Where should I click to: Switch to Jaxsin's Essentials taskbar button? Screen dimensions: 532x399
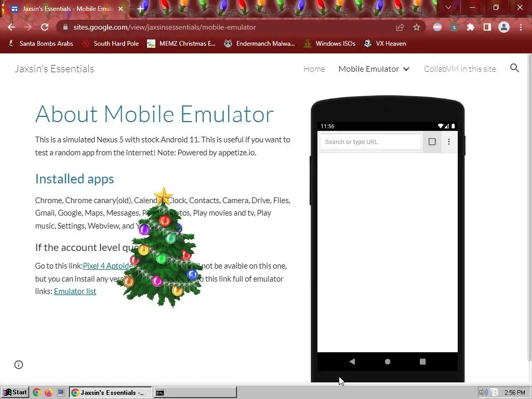(x=111, y=393)
